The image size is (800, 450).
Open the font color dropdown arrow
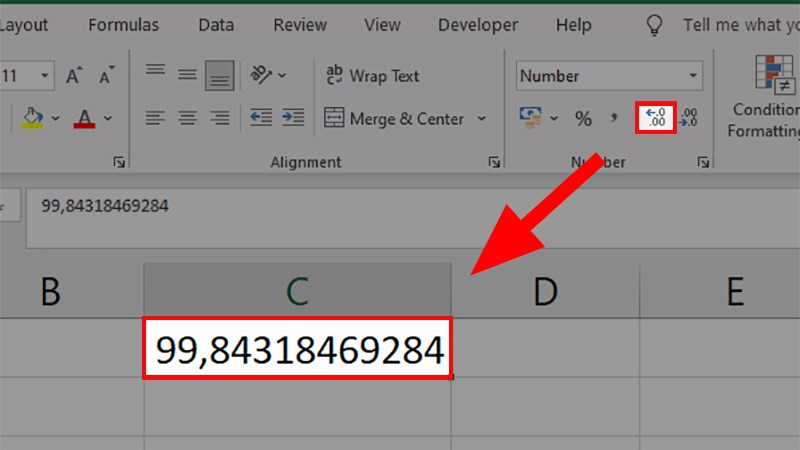point(108,119)
